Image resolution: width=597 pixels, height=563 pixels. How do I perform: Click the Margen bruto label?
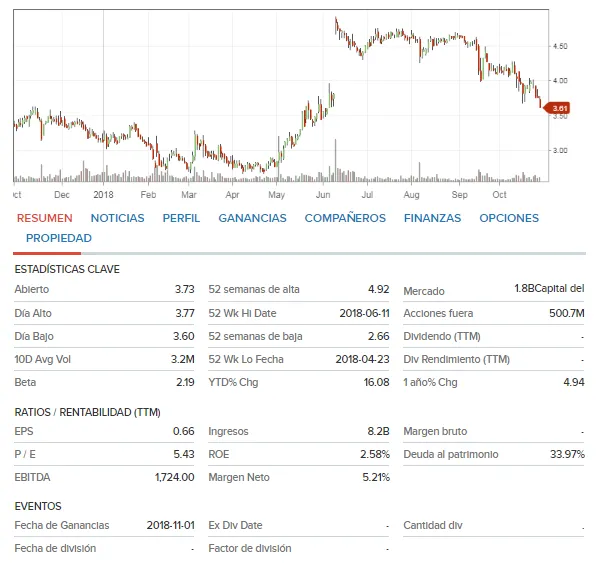pos(435,431)
